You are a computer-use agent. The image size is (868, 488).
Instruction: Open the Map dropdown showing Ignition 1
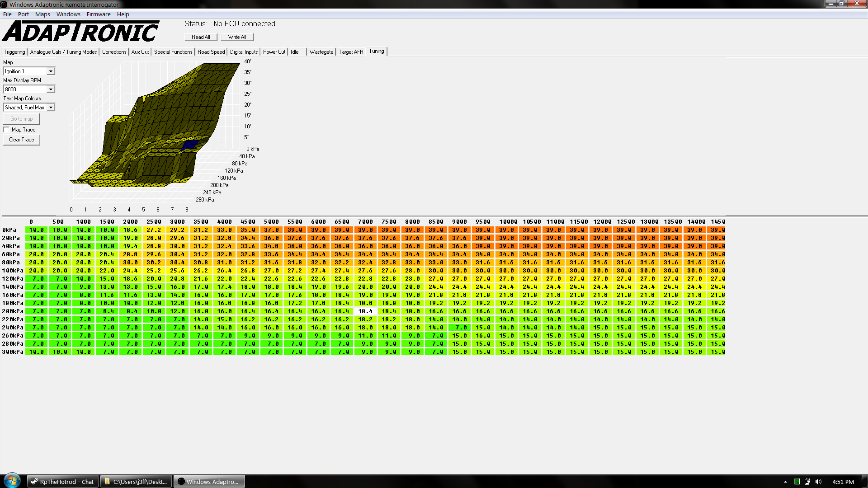[x=51, y=71]
